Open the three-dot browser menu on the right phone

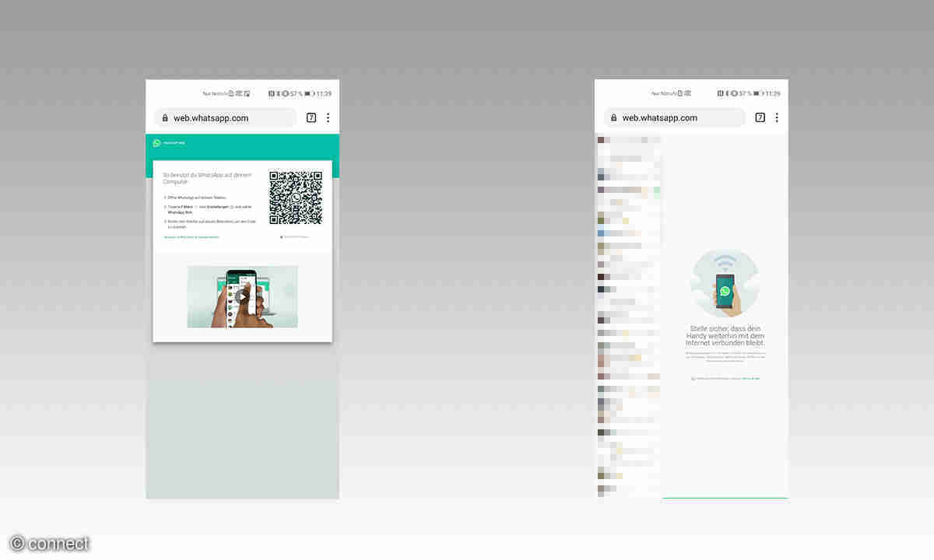pos(776,118)
